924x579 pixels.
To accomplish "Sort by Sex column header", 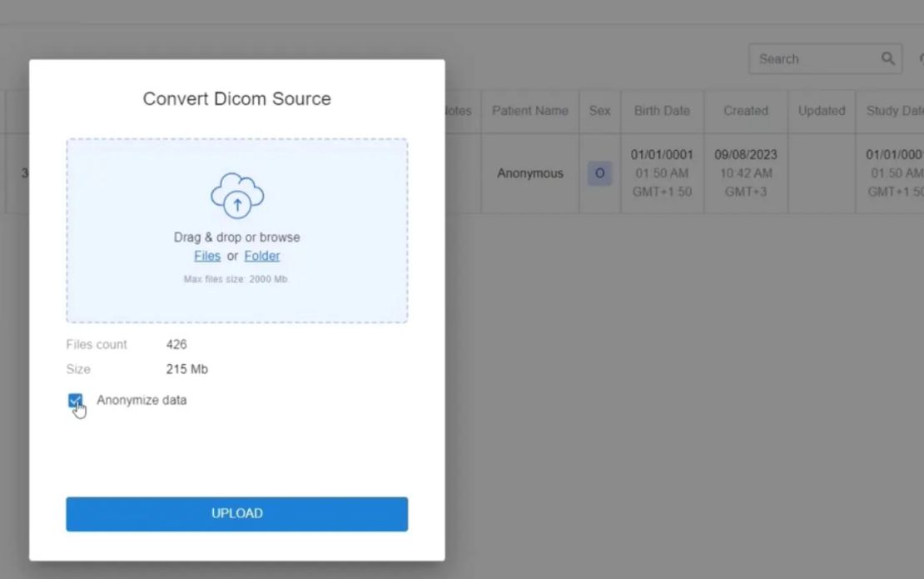I will [599, 111].
